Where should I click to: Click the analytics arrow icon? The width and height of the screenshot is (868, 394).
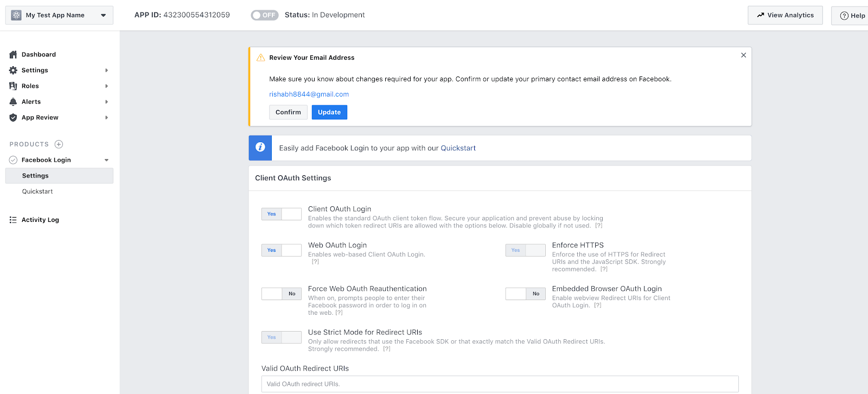(761, 15)
